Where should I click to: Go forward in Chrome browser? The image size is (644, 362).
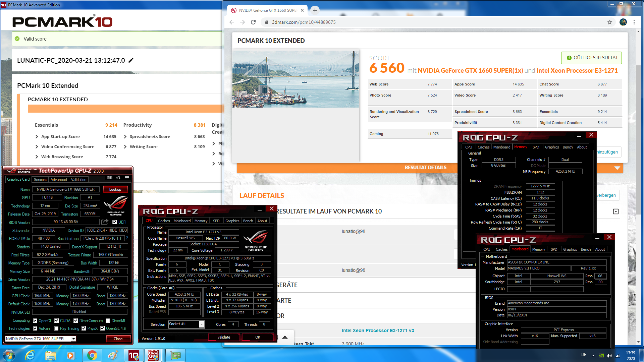[243, 22]
